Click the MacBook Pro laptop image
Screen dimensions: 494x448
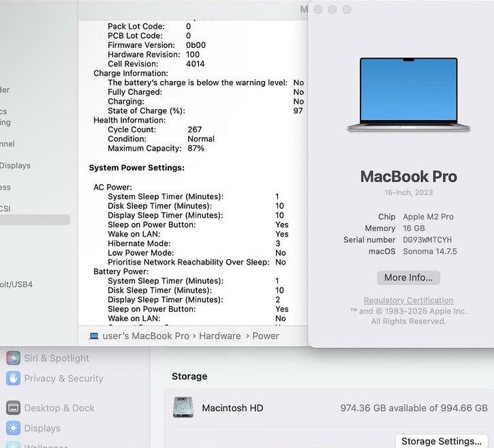409,95
